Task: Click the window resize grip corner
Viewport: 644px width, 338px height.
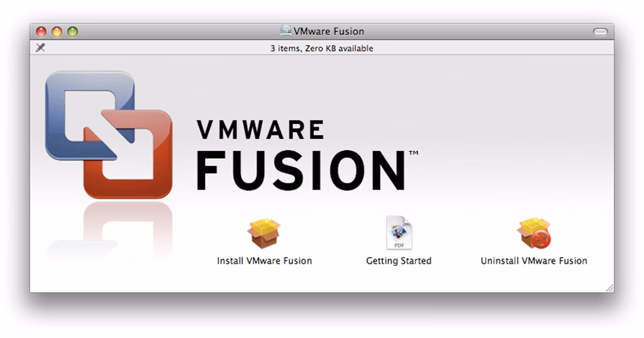Action: pyautogui.click(x=609, y=288)
